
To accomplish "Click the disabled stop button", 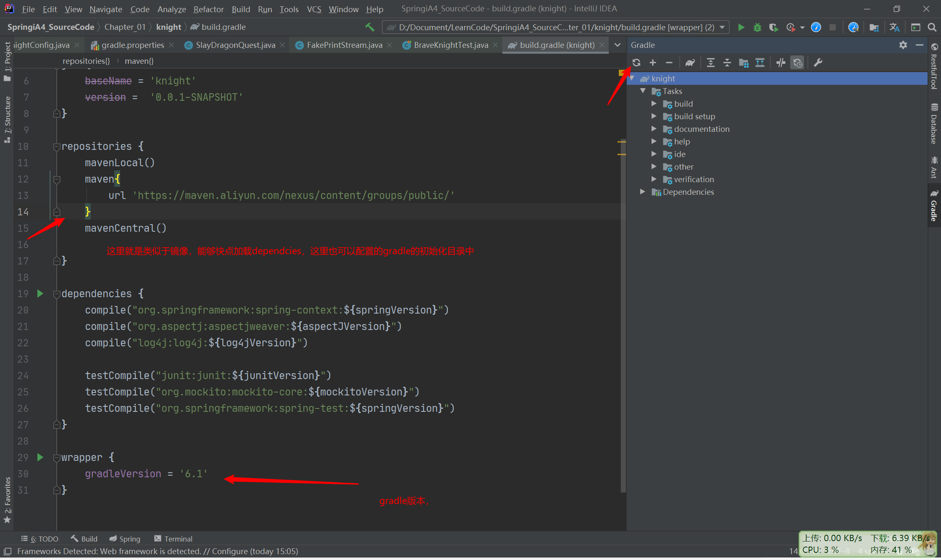I will point(833,27).
